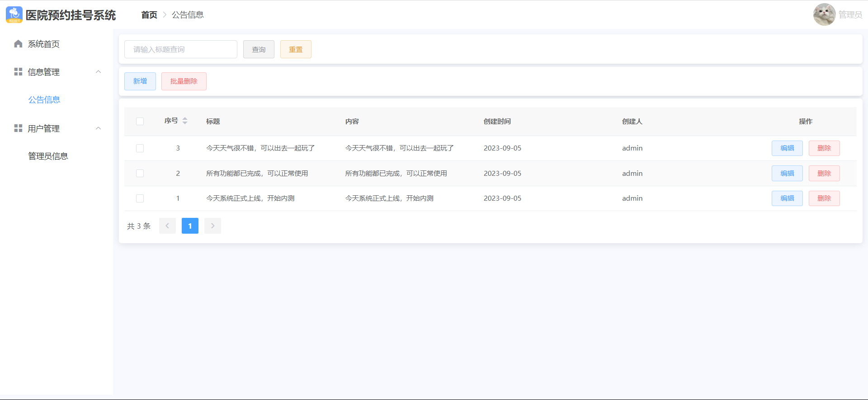This screenshot has width=868, height=400.
Task: Toggle the select-all checkbox in table header
Action: pos(140,121)
